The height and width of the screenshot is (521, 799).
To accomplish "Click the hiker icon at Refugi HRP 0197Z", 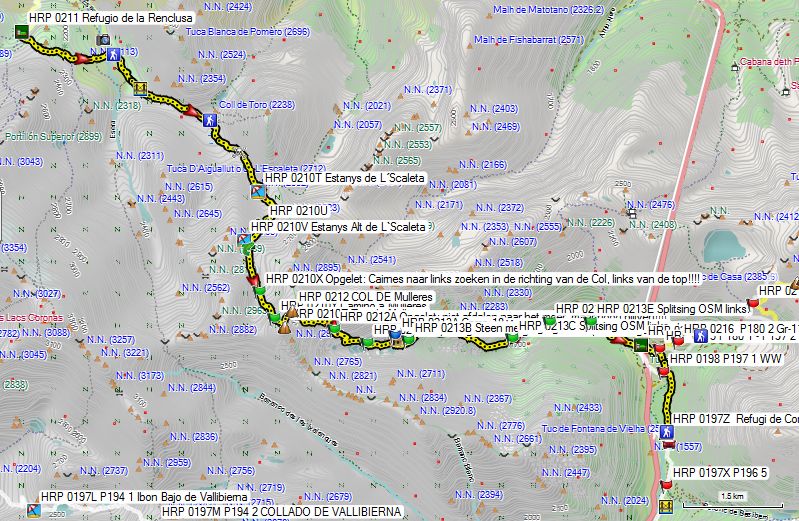I will (665, 430).
